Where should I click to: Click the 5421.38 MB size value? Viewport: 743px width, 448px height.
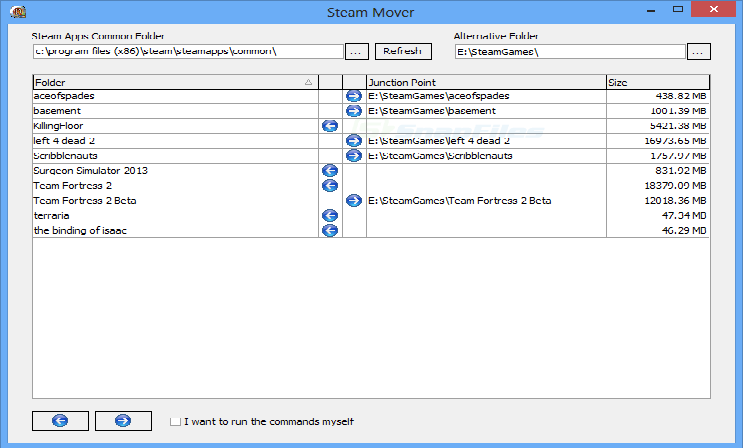(x=678, y=126)
